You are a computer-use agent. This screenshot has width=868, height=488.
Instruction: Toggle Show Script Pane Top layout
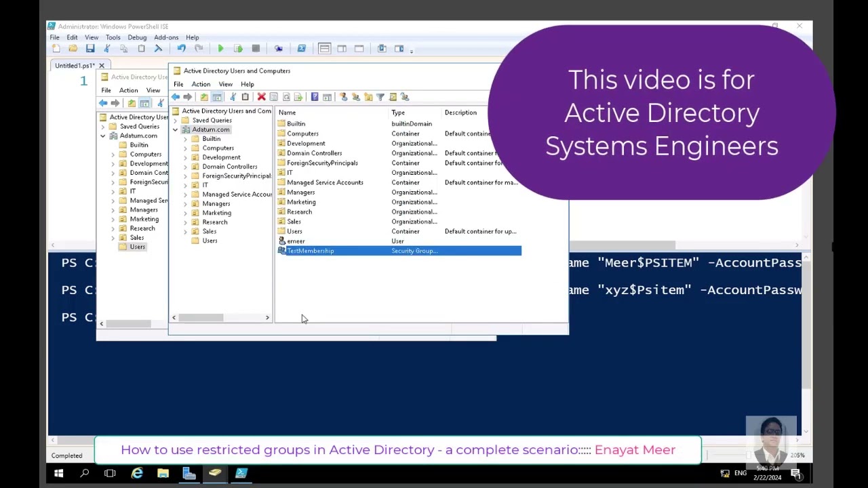click(x=324, y=49)
